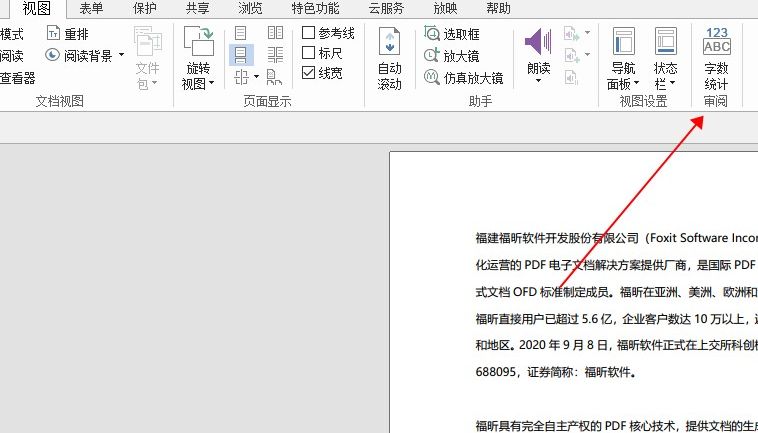
Task: Switch to the 共享 tab
Action: click(x=198, y=8)
